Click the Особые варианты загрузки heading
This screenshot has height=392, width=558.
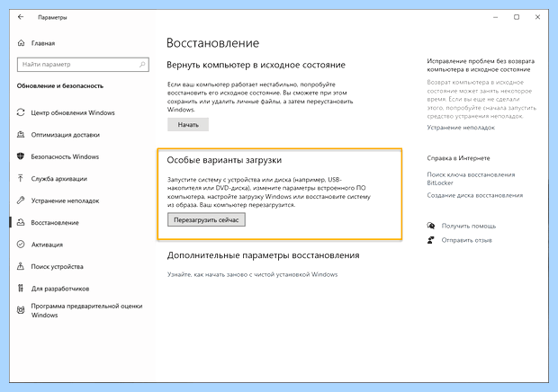[x=224, y=160]
